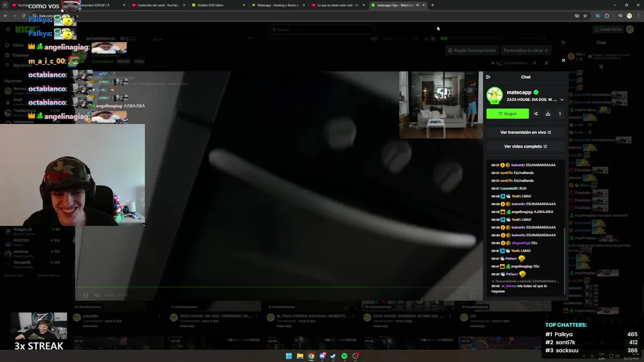Switch to Matecapp Ranking y Racha tab
644x362 pixels.
click(x=278, y=5)
